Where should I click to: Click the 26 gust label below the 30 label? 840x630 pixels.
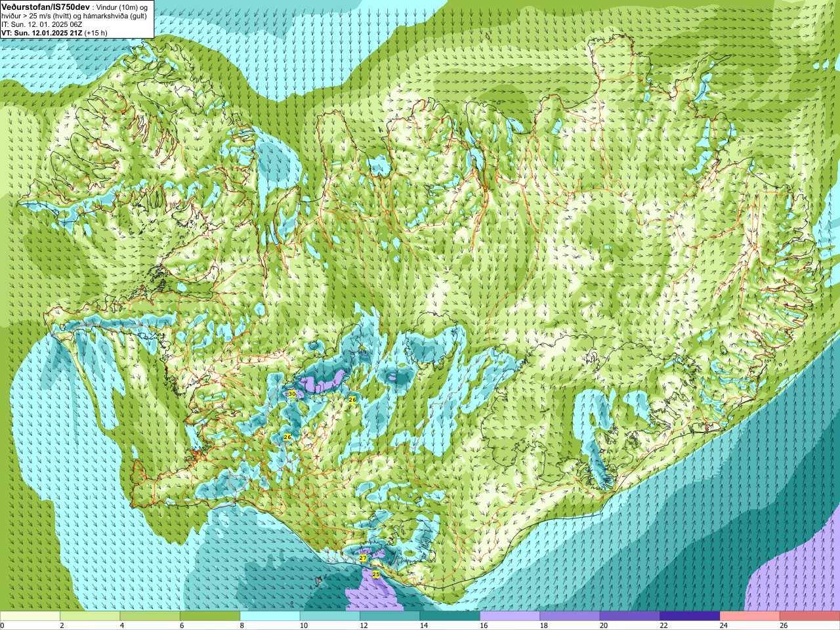click(287, 437)
